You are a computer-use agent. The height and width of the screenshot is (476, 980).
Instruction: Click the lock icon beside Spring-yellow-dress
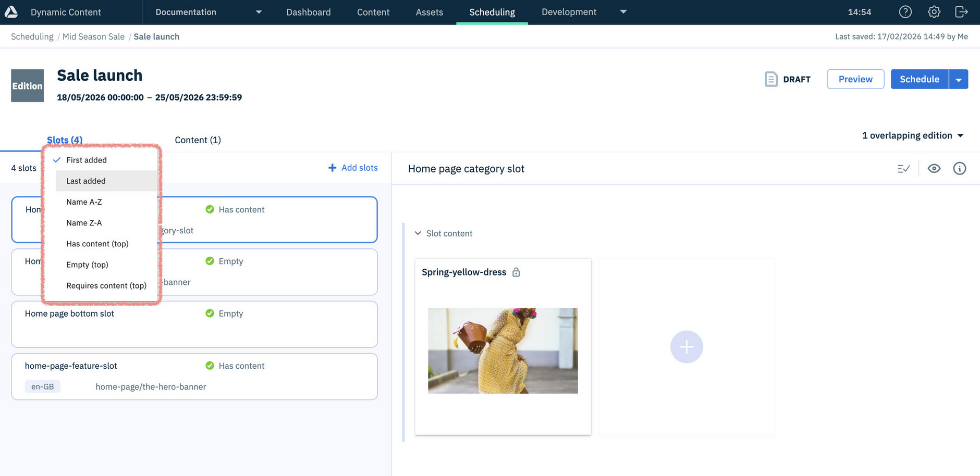click(516, 272)
